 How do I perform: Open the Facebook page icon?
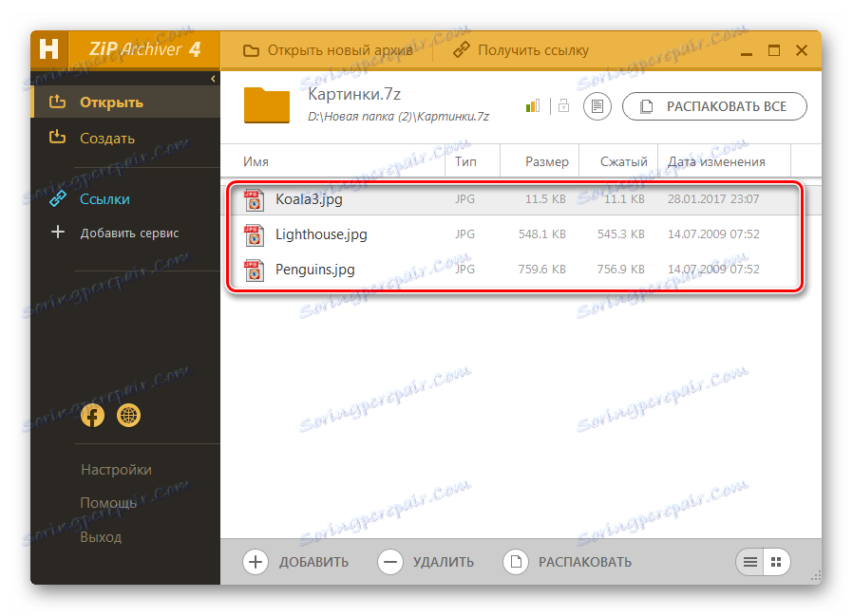[x=92, y=416]
